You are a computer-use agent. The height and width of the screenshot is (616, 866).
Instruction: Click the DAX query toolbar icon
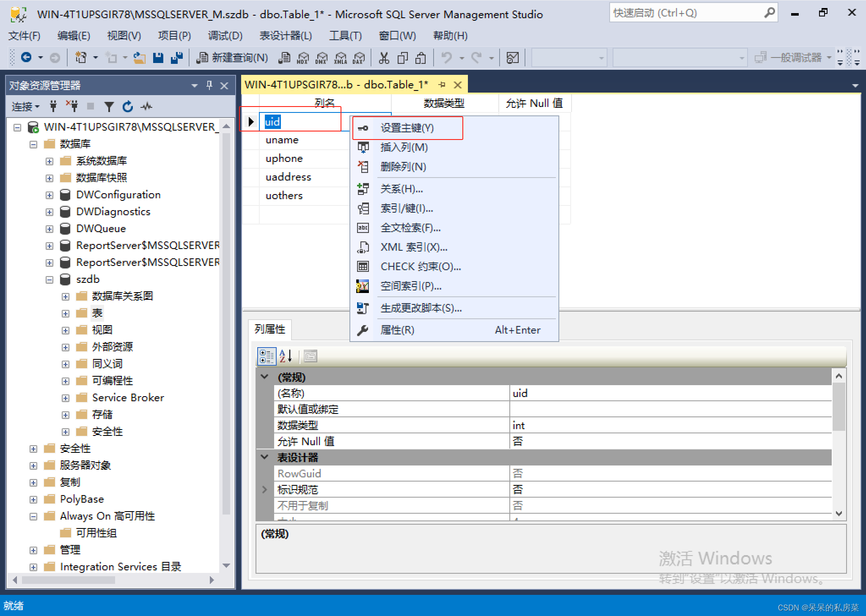pos(359,57)
